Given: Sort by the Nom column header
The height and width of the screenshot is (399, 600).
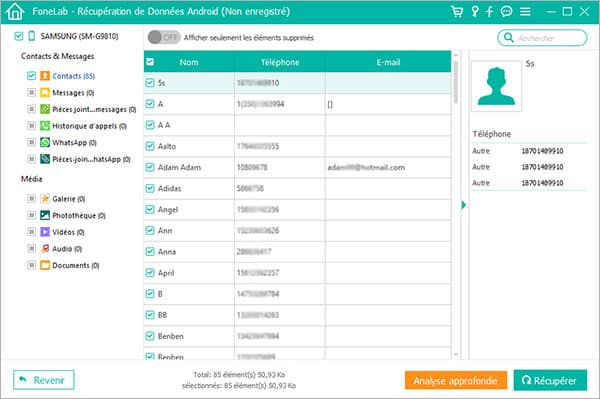Looking at the screenshot, I should (x=189, y=62).
